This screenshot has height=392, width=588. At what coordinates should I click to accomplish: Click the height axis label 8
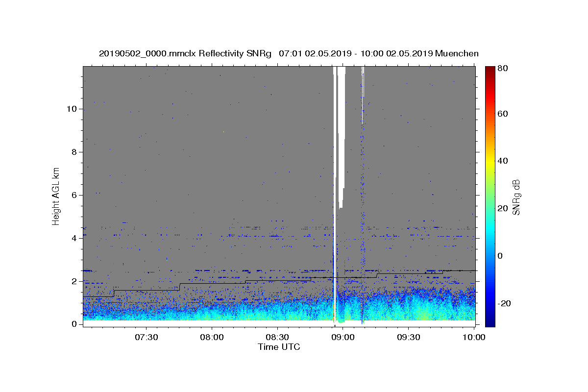[73, 152]
